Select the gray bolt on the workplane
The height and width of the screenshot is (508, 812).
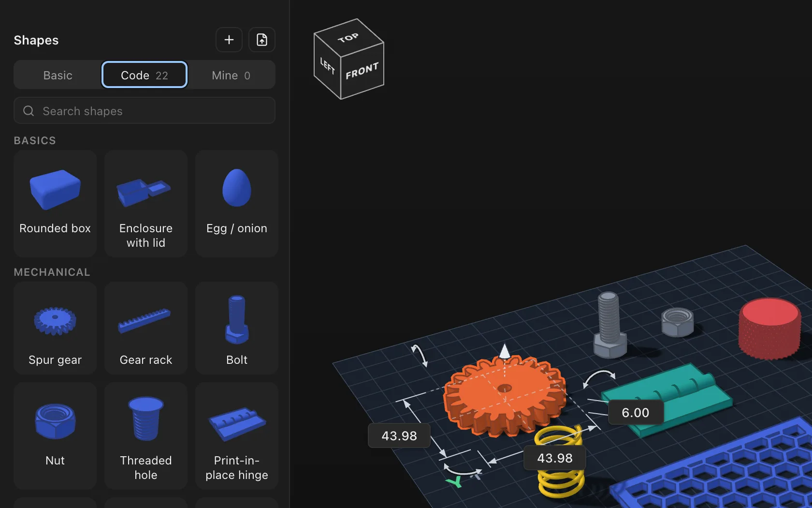click(609, 324)
